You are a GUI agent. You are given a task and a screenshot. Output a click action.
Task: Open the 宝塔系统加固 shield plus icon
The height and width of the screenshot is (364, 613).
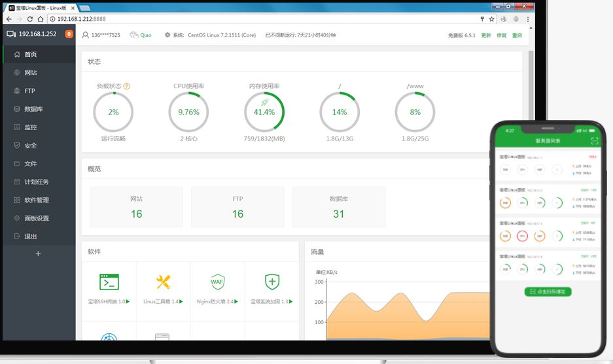click(272, 282)
